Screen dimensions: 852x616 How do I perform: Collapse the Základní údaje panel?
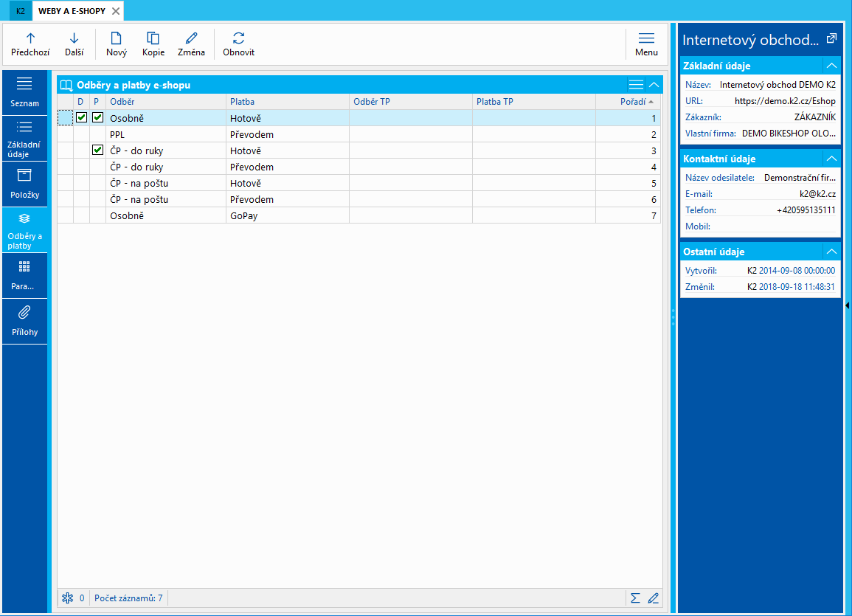tap(831, 66)
